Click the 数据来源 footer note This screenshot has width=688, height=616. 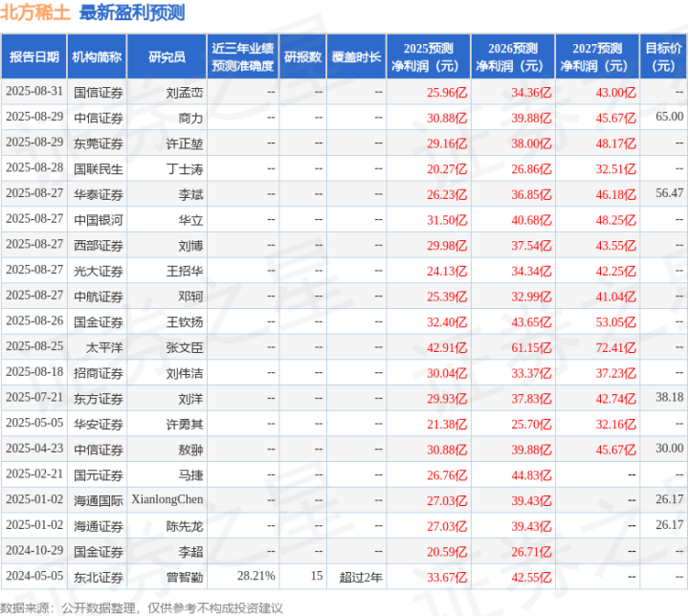[142, 607]
